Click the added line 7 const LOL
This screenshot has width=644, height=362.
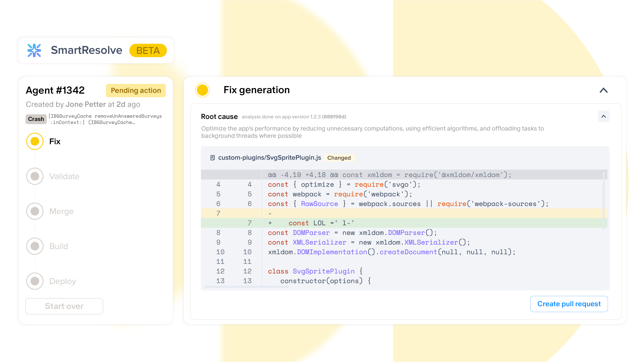(x=321, y=223)
